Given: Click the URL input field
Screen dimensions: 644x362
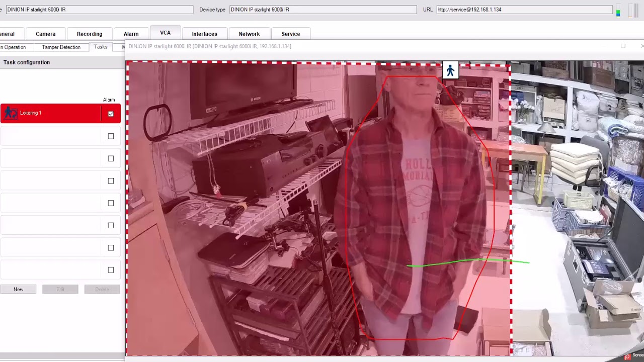Looking at the screenshot, I should tap(524, 10).
